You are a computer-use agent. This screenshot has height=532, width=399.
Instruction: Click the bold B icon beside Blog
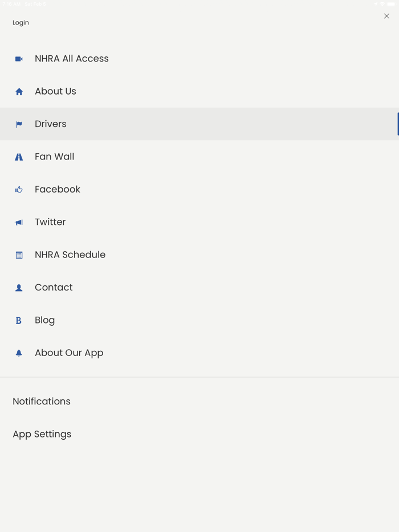tap(19, 321)
